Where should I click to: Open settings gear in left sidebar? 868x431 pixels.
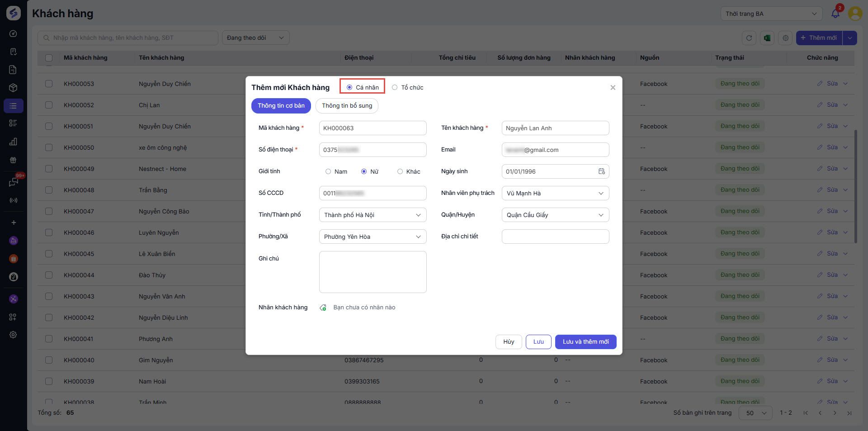(x=13, y=335)
